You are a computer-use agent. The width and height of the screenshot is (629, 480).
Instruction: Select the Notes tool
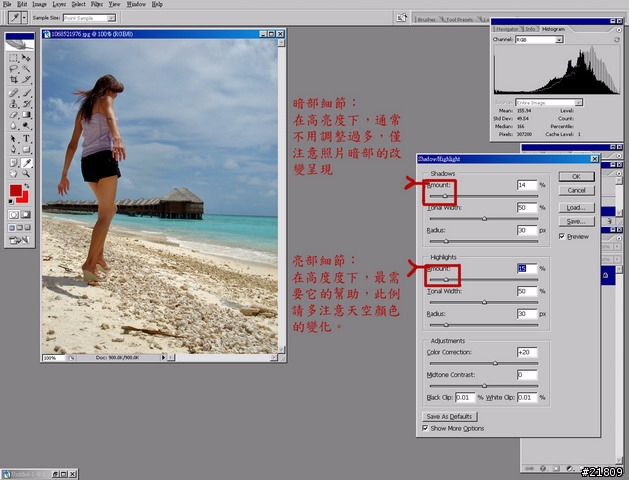[x=14, y=163]
